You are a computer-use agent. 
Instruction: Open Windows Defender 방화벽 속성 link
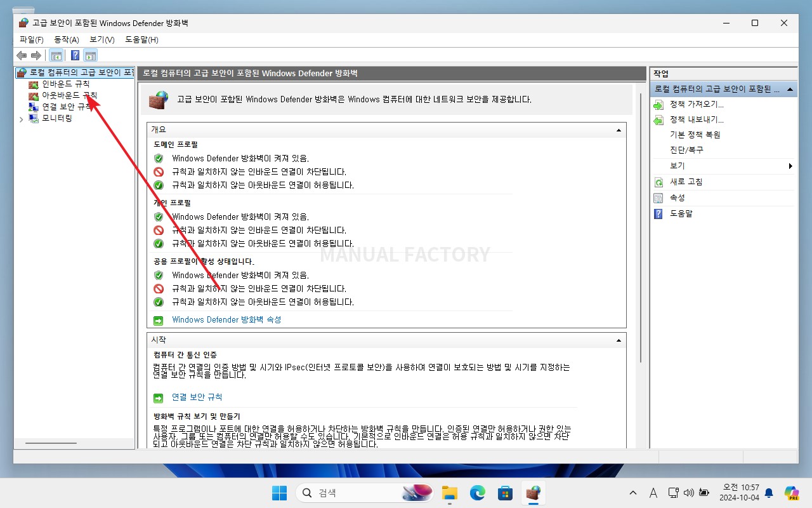click(226, 320)
